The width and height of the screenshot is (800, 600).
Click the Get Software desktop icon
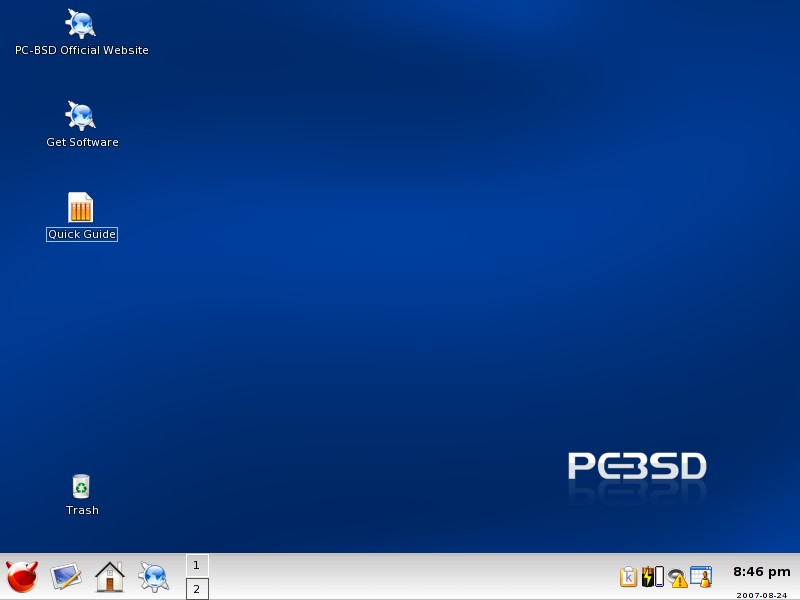click(81, 116)
